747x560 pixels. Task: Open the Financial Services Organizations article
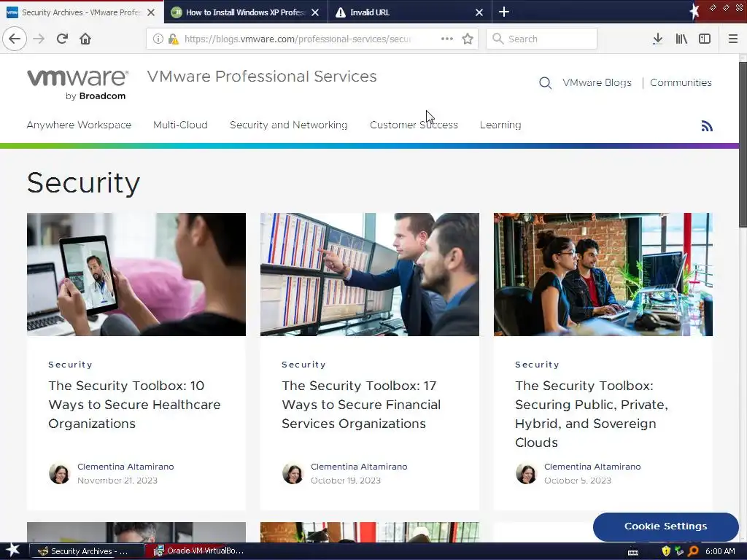click(x=361, y=404)
